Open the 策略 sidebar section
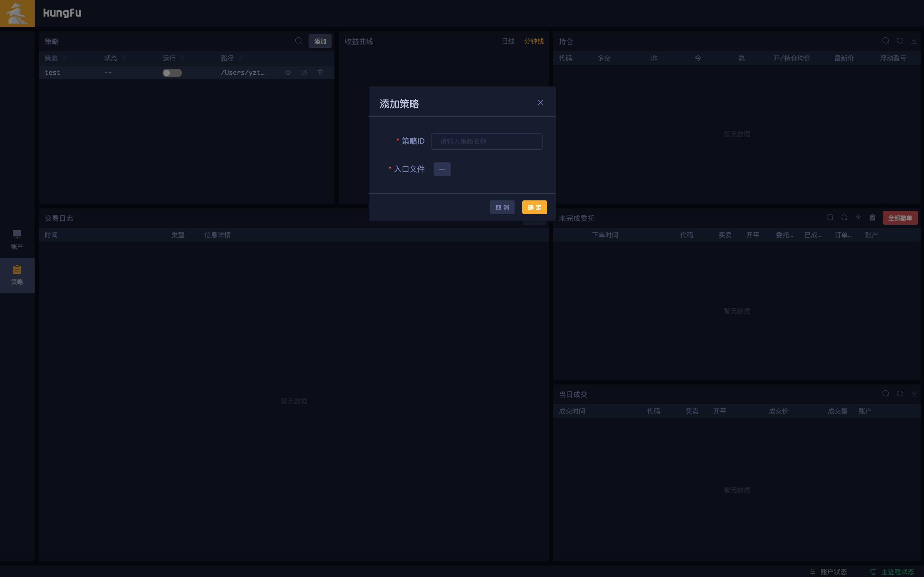 pyautogui.click(x=17, y=275)
